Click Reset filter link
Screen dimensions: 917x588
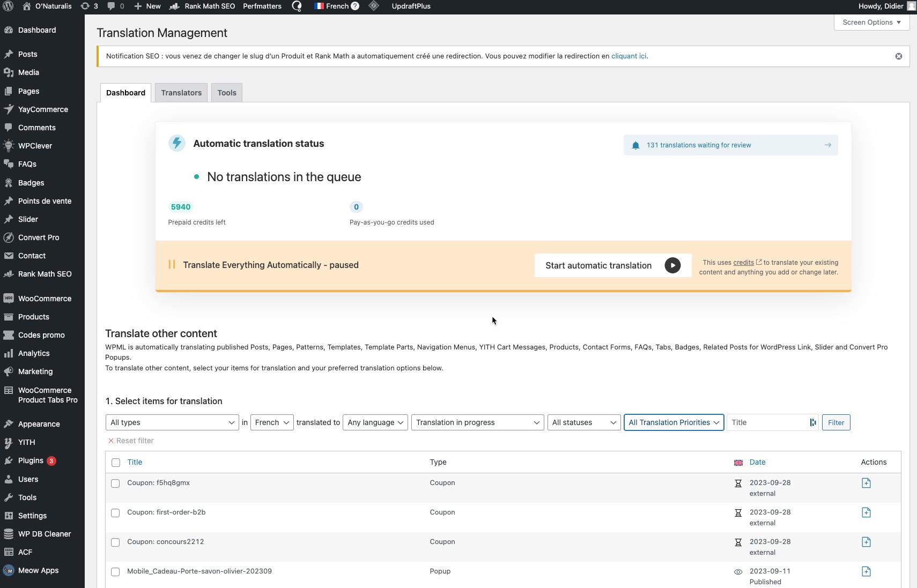click(131, 441)
